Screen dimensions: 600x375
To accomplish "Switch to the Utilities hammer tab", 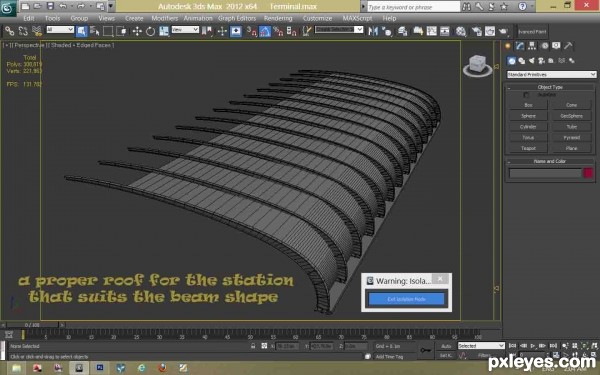I will click(x=568, y=46).
